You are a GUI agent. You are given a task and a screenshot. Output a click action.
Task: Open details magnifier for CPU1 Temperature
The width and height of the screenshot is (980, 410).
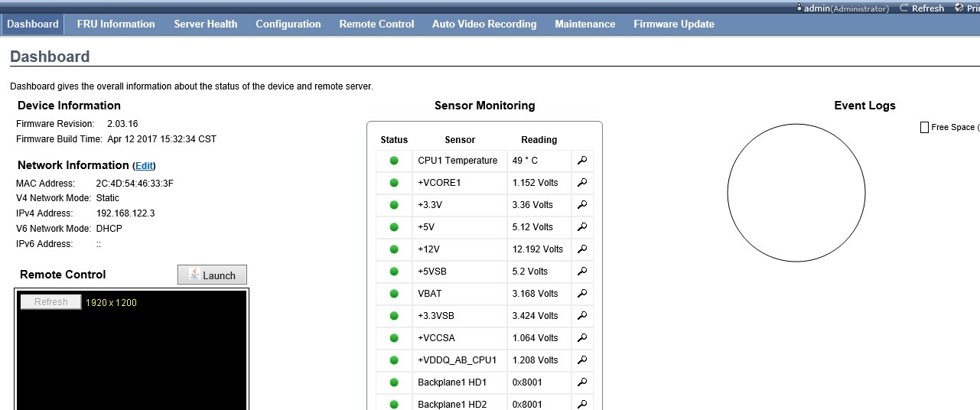click(582, 161)
